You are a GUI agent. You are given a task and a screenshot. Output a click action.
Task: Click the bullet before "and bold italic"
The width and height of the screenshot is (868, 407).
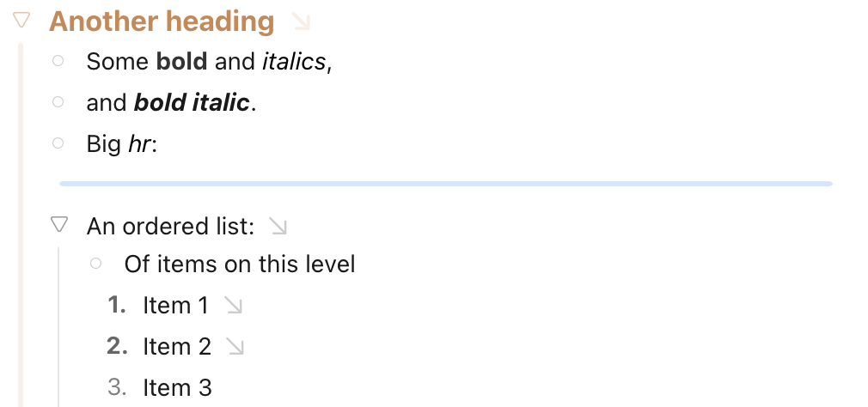click(x=58, y=102)
